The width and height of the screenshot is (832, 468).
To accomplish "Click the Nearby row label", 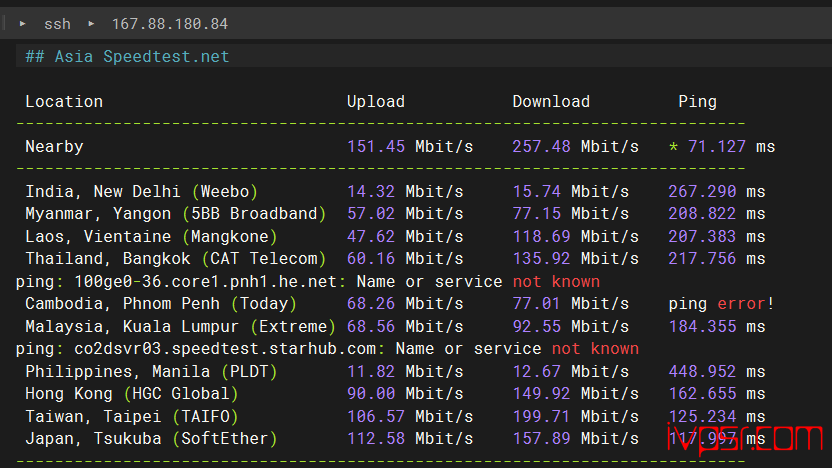I will [x=54, y=146].
